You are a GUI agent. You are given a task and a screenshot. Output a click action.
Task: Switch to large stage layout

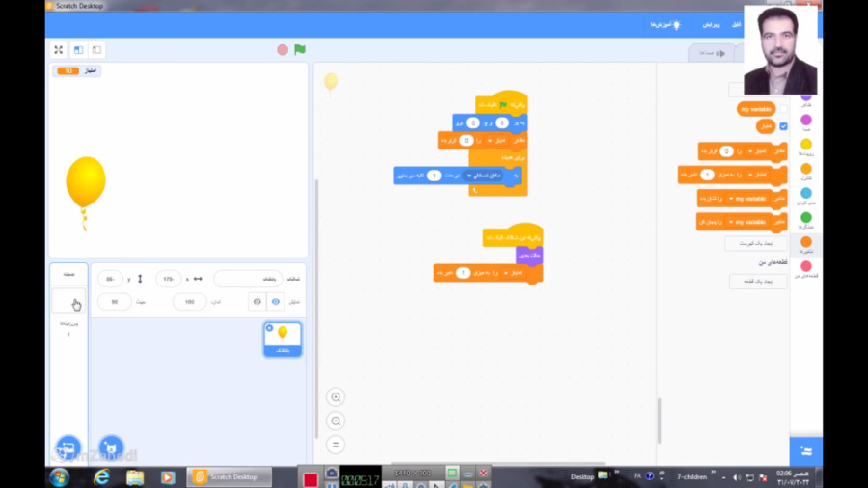[x=79, y=50]
